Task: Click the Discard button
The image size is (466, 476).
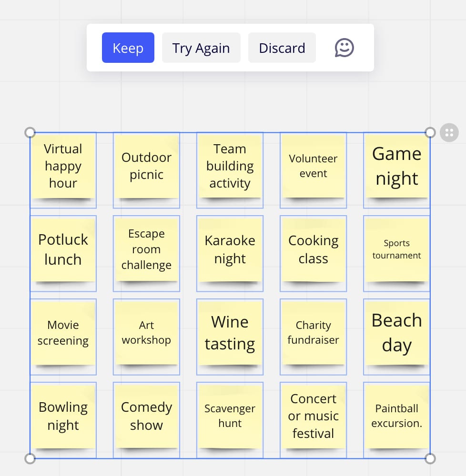Action: [x=282, y=48]
